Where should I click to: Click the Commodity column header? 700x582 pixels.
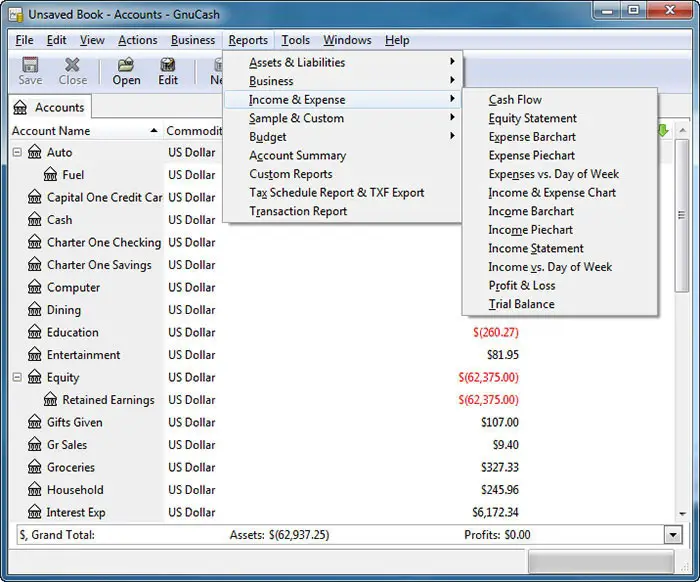pyautogui.click(x=193, y=131)
